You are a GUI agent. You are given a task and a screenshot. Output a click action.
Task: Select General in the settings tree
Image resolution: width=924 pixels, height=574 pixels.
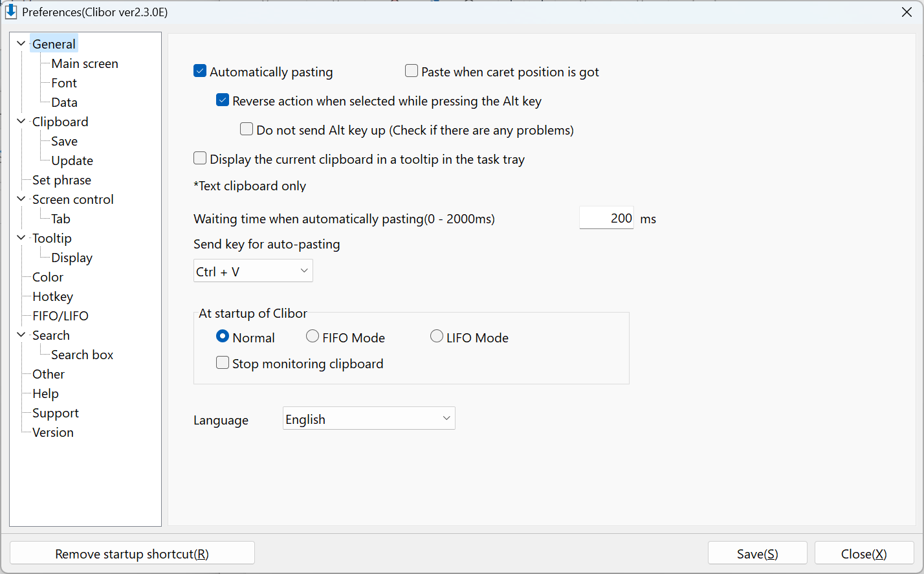(54, 44)
